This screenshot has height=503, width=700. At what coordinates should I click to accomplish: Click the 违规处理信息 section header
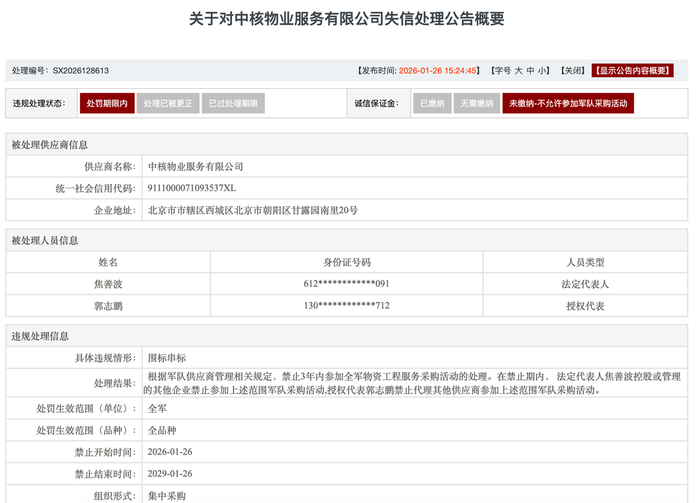click(40, 336)
